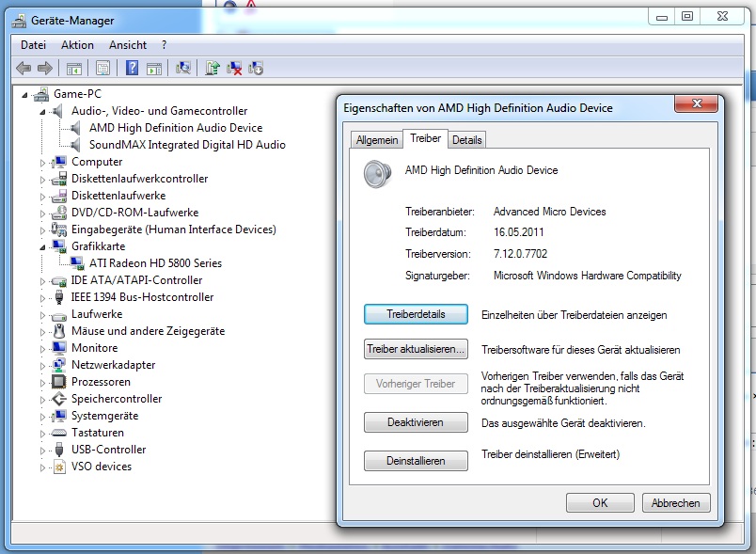The height and width of the screenshot is (554, 756).
Task: Scan for hardware changes icon
Action: tap(183, 68)
